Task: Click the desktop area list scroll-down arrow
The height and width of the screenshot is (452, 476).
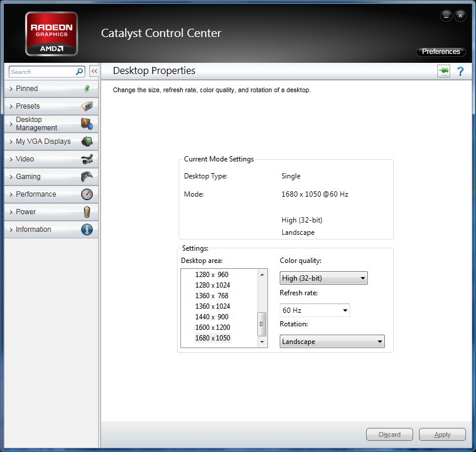Action: coord(262,342)
